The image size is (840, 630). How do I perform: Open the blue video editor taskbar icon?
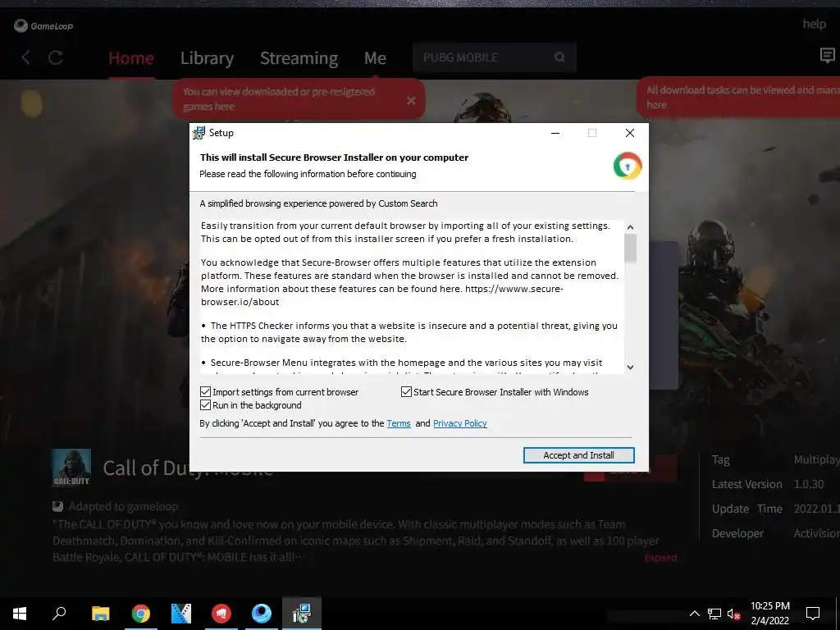coord(181,614)
